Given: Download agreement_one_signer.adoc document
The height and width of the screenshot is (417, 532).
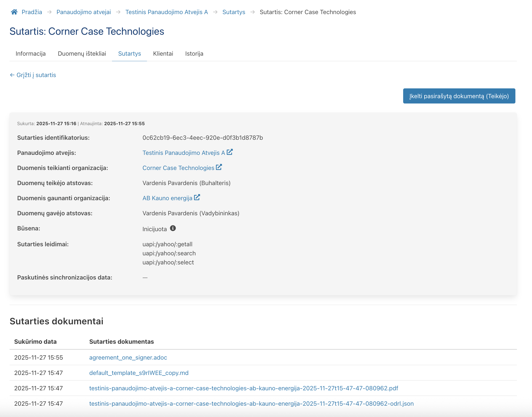Looking at the screenshot, I should pos(128,358).
